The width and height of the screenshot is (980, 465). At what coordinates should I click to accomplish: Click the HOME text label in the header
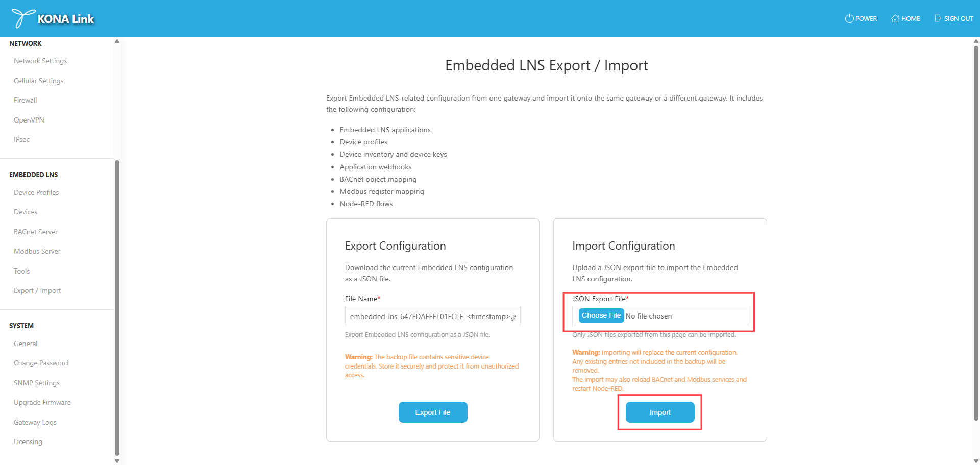coord(911,18)
